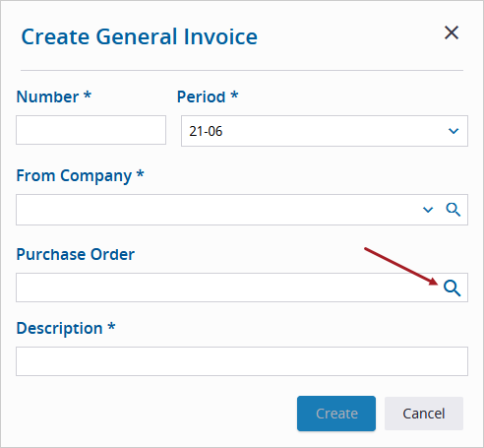Click the red arrow annotation

click(x=401, y=267)
